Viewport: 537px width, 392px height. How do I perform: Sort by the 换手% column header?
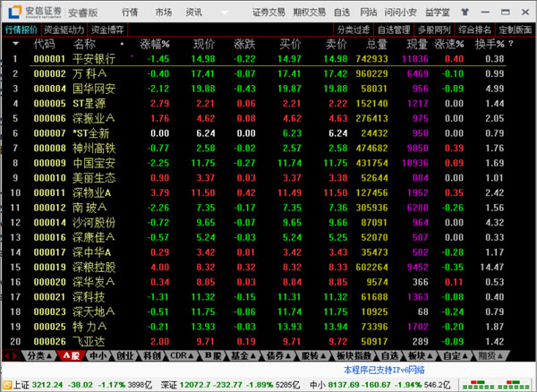pos(490,44)
